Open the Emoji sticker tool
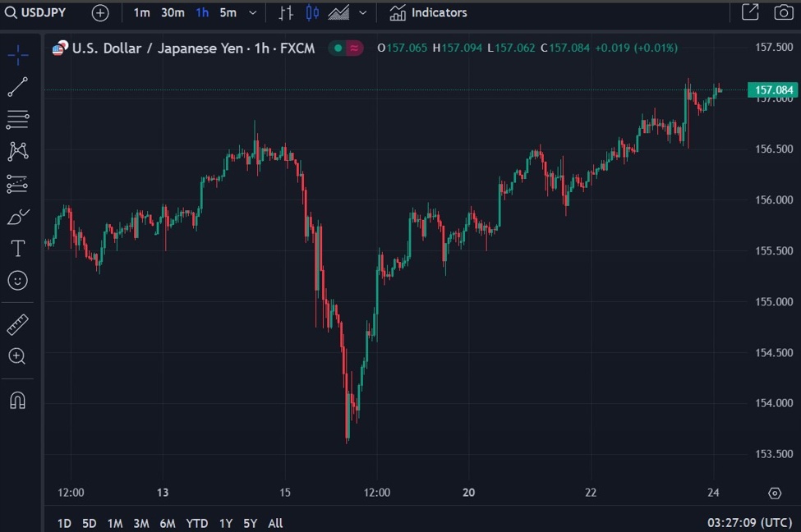The height and width of the screenshot is (532, 801). pyautogui.click(x=17, y=281)
